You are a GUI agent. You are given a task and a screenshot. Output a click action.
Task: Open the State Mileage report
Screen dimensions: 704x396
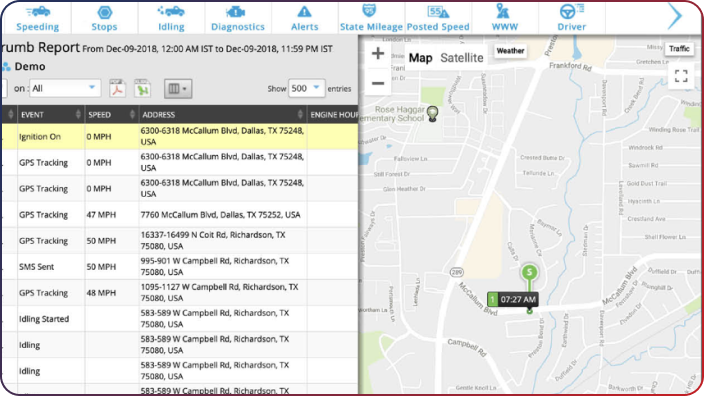point(371,18)
